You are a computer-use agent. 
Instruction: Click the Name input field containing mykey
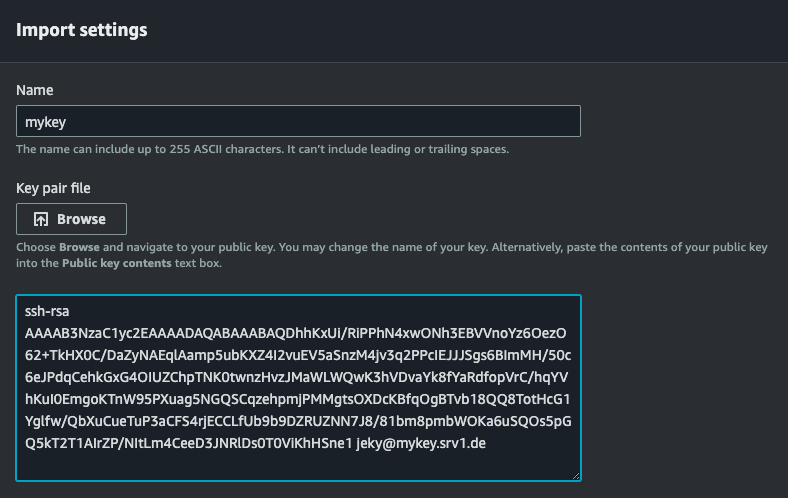point(298,122)
